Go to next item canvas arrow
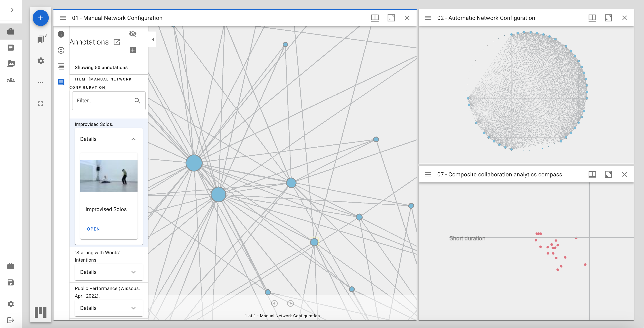644x328 pixels. (x=290, y=303)
